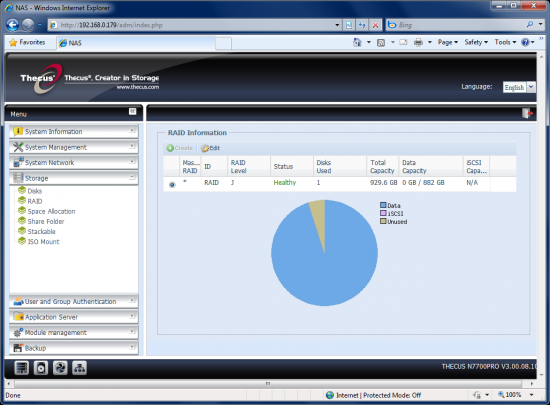Click the Stop loading red X icon
Image resolution: width=550 pixels, height=405 pixels.
tap(375, 25)
